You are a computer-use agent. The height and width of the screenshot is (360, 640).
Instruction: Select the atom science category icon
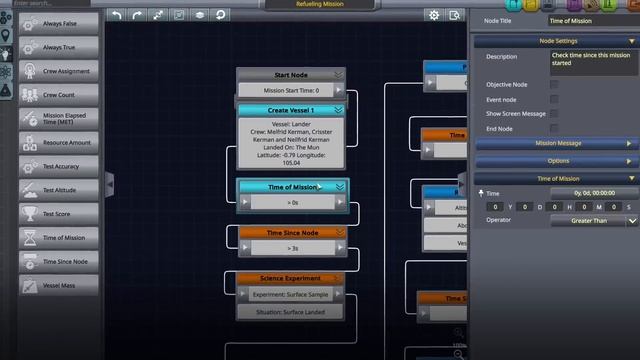[6, 72]
